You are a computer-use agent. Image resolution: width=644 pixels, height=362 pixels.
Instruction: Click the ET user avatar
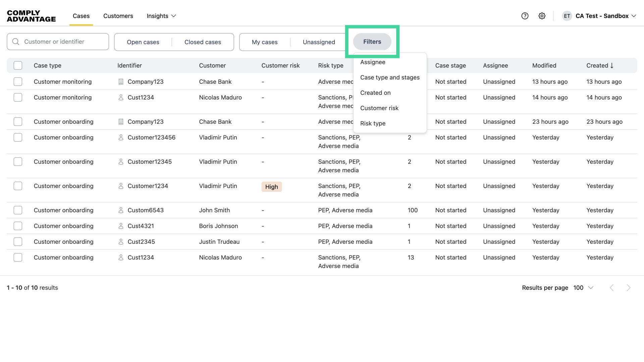pos(567,16)
